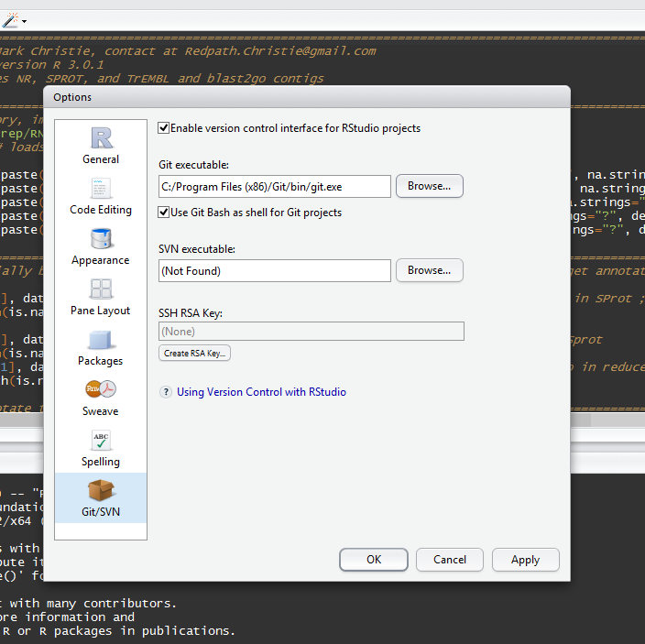
Task: Expand the code tools dropdown arrow
Action: click(x=24, y=21)
